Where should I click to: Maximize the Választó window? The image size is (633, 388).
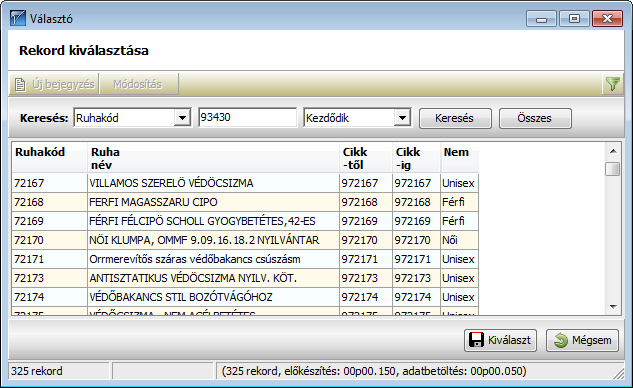click(x=574, y=19)
